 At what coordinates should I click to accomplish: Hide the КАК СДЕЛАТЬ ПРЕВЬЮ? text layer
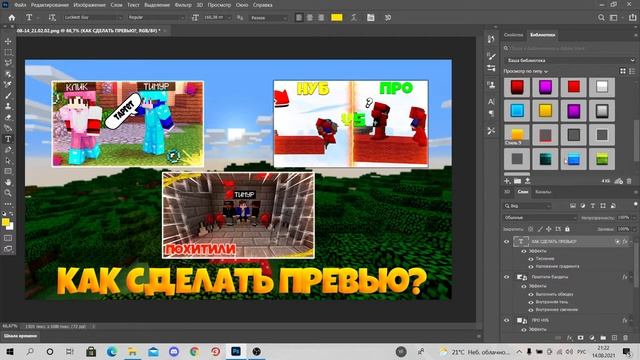coord(507,242)
